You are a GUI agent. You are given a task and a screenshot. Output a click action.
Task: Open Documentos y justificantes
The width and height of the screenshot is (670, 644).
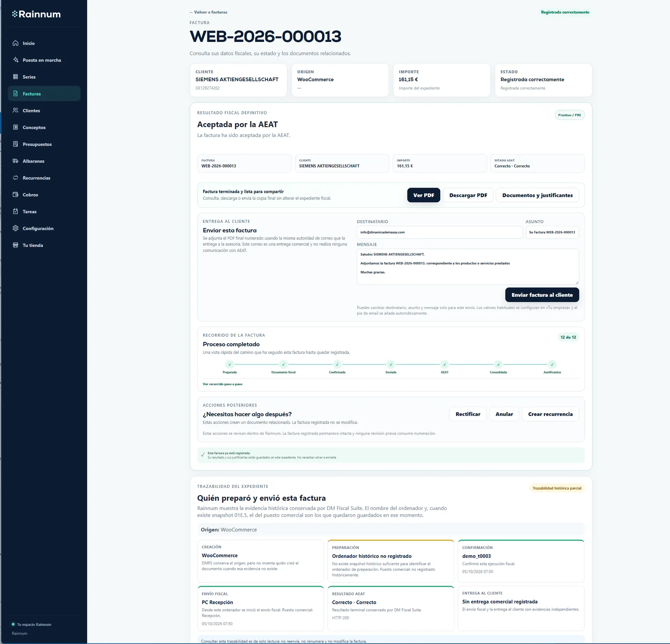point(537,195)
